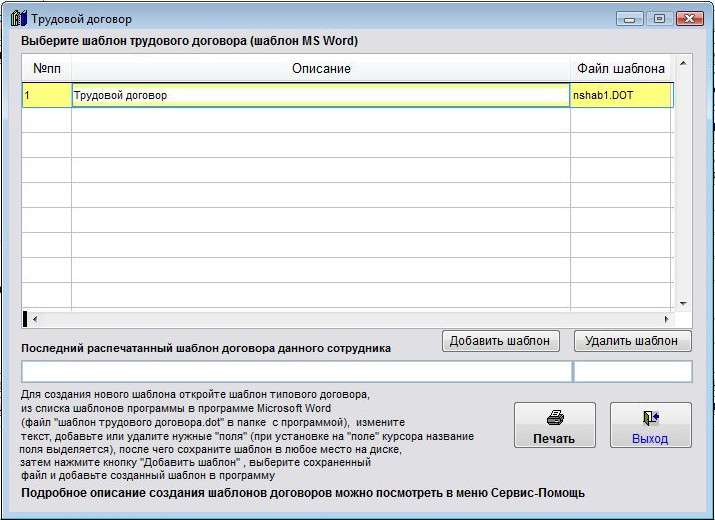Minimize the Трудовой договор window
Image resolution: width=715 pixels, height=520 pixels.
click(630, 19)
